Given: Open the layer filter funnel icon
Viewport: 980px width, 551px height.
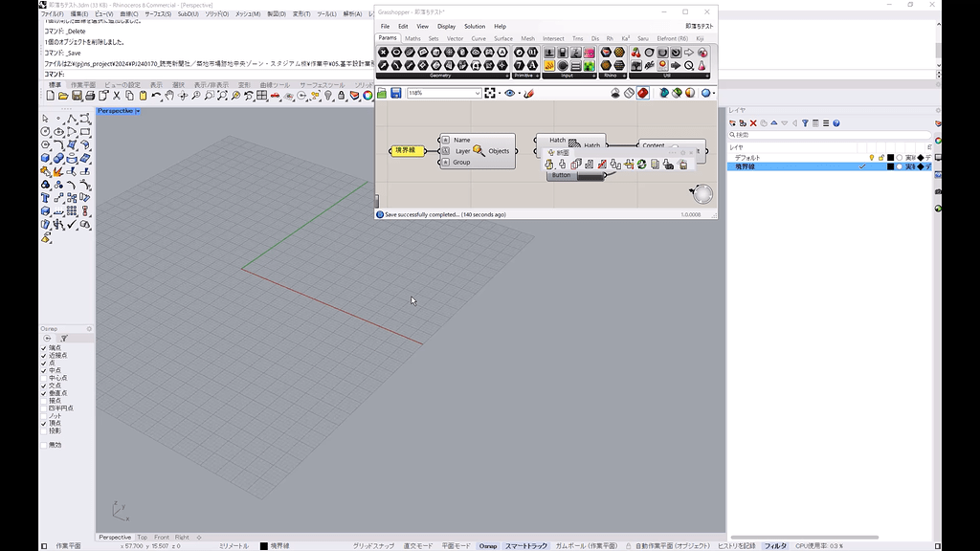Looking at the screenshot, I should (806, 123).
